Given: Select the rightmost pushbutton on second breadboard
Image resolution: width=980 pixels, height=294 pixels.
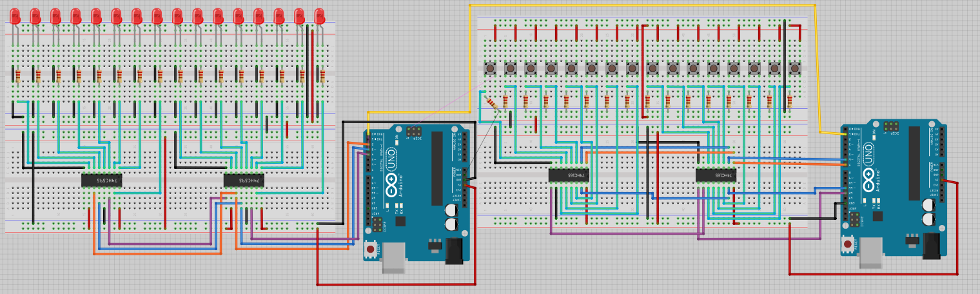Looking at the screenshot, I should 794,68.
